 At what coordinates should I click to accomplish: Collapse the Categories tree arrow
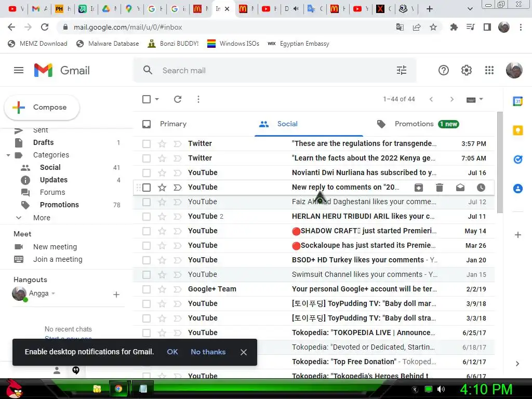pyautogui.click(x=8, y=155)
